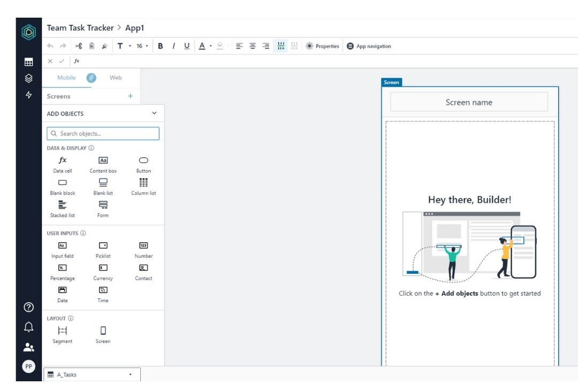Select the Time input object
Screen dimensions: 578x392
103,295
